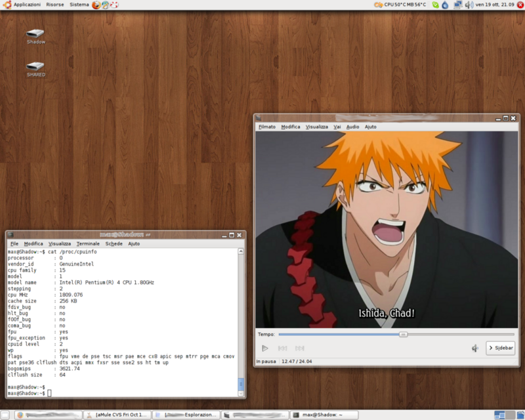Toggle the Sidebar button in video player
Viewport: 525px width, 420px height.
pyautogui.click(x=501, y=348)
